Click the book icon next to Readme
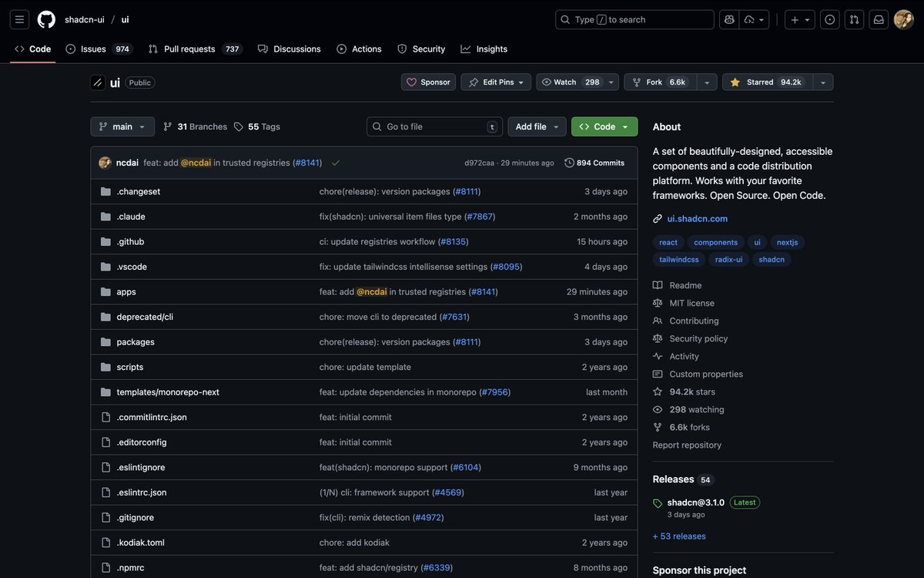The width and height of the screenshot is (924, 578). point(658,285)
